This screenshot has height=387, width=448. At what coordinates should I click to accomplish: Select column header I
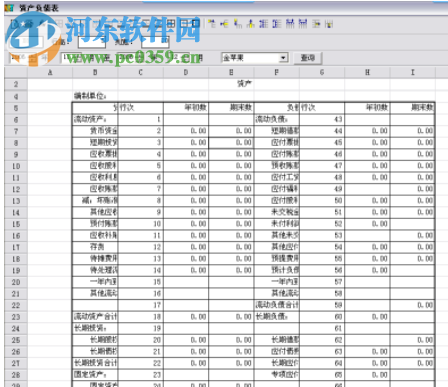(x=412, y=72)
